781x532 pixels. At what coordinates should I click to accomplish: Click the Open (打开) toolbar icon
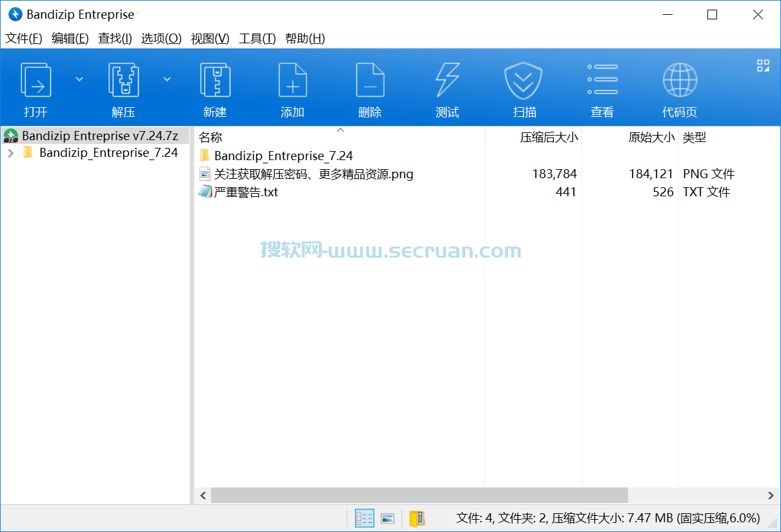35,80
